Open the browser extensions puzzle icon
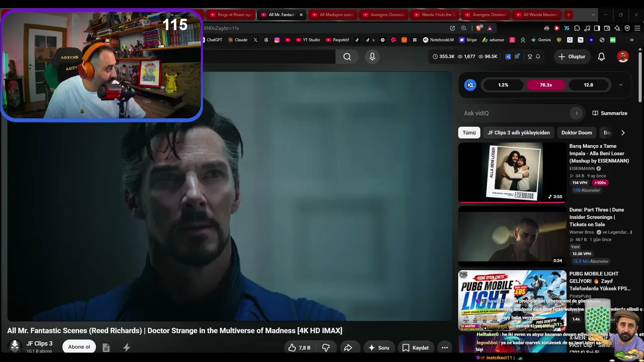Viewport: 644px width, 362px height. pos(577,28)
